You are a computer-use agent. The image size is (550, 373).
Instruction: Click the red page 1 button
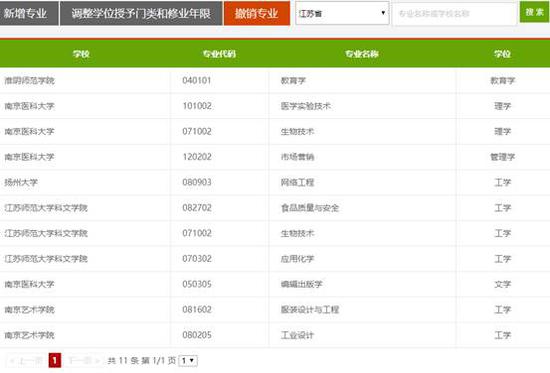tap(55, 360)
